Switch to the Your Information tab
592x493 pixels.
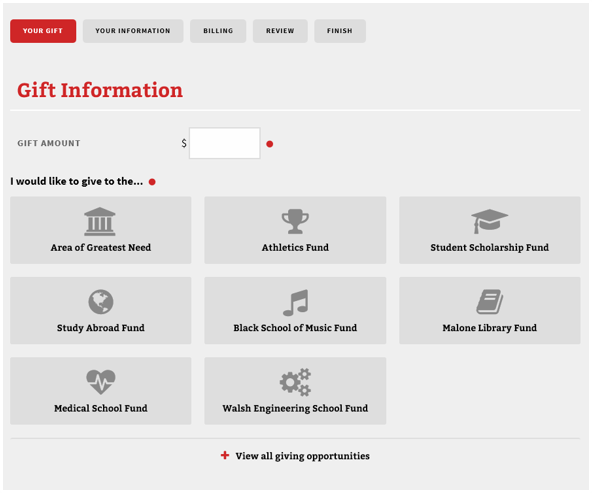[133, 31]
